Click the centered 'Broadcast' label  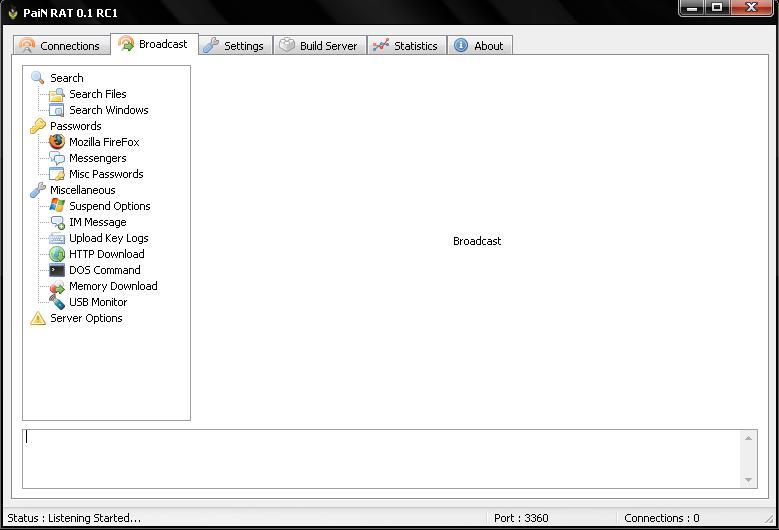(x=477, y=241)
